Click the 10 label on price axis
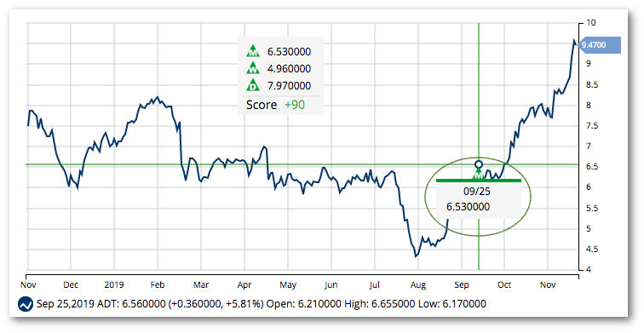The height and width of the screenshot is (333, 644). coord(590,23)
